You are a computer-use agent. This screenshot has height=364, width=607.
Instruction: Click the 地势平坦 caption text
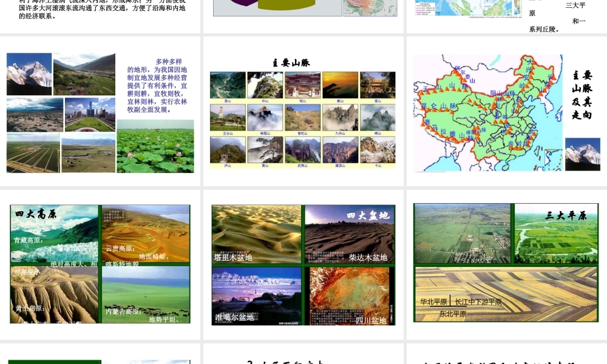[164, 320]
